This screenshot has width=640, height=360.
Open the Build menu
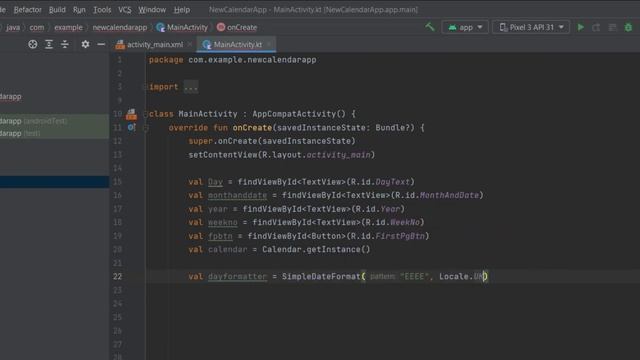[x=57, y=9]
